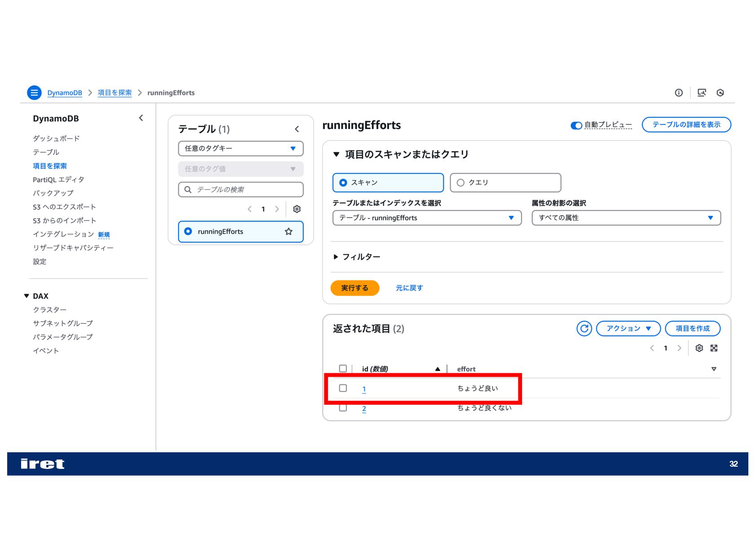The width and height of the screenshot is (756, 535).
Task: Collapse the DAX sidebar section
Action: tap(27, 296)
